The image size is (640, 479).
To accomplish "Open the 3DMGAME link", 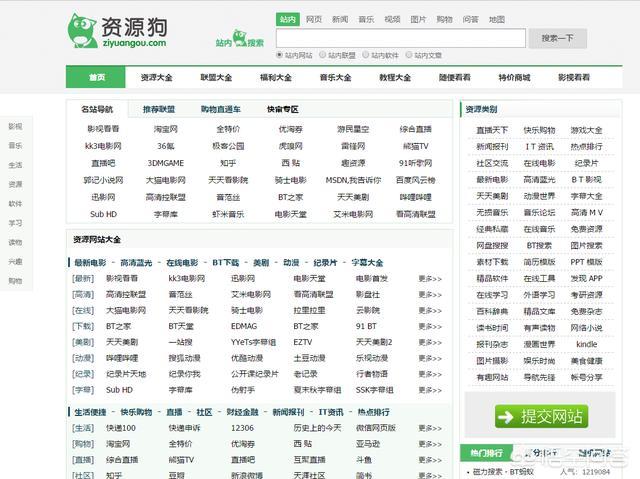I will [x=166, y=163].
